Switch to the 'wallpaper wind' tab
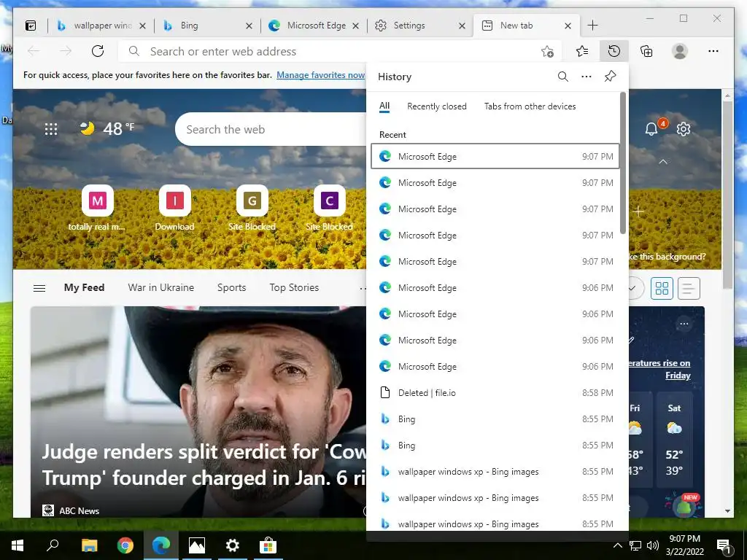The height and width of the screenshot is (560, 747). click(101, 26)
